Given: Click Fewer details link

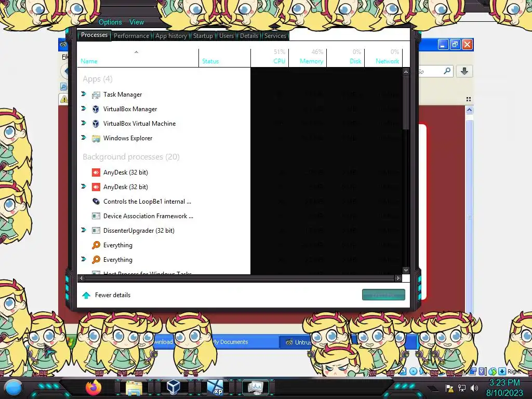Looking at the screenshot, I should pos(113,295).
